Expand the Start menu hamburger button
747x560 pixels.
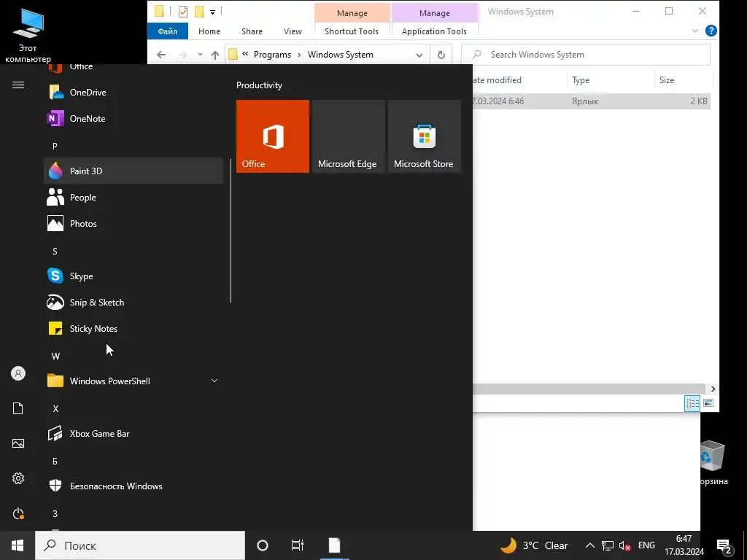(x=18, y=85)
